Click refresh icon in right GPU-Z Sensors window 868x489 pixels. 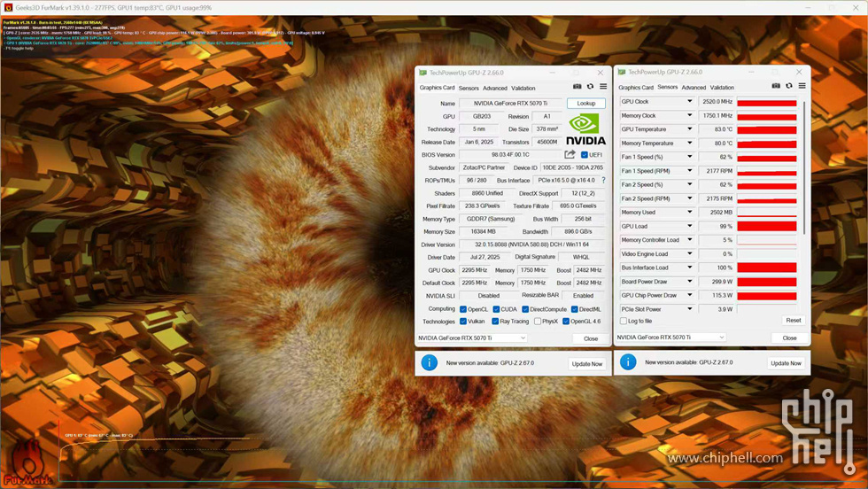(x=789, y=86)
